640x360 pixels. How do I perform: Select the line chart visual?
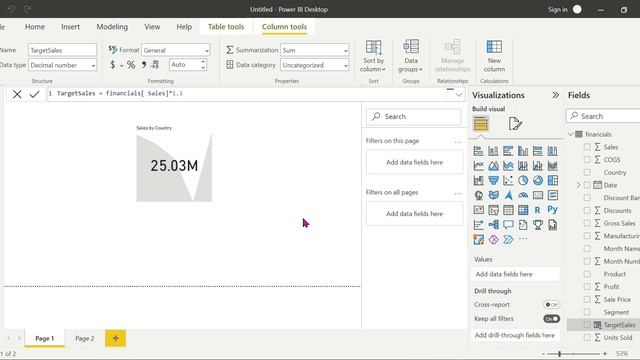[x=478, y=166]
